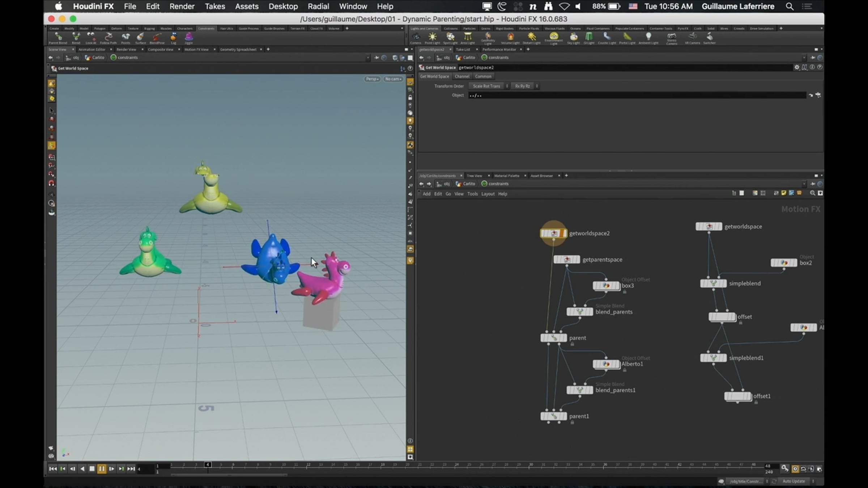Open the Animation Editor tab
Viewport: 868px width, 488px height.
pyautogui.click(x=92, y=50)
